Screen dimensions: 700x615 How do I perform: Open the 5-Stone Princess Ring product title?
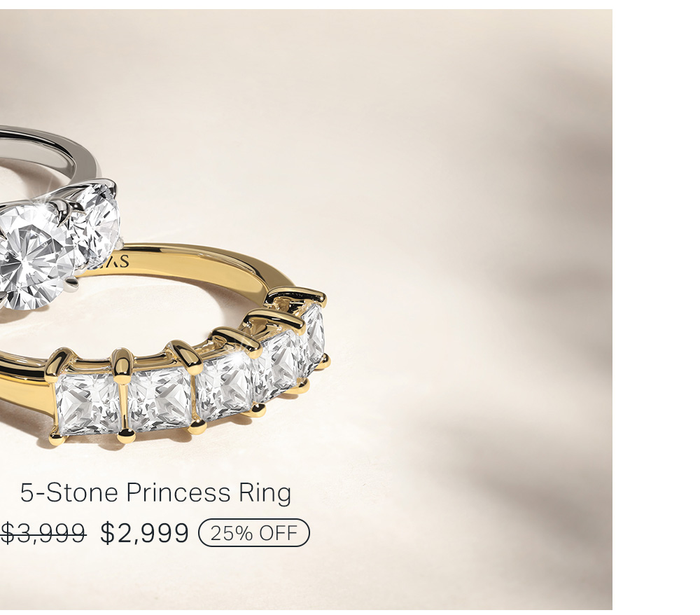pos(156,492)
